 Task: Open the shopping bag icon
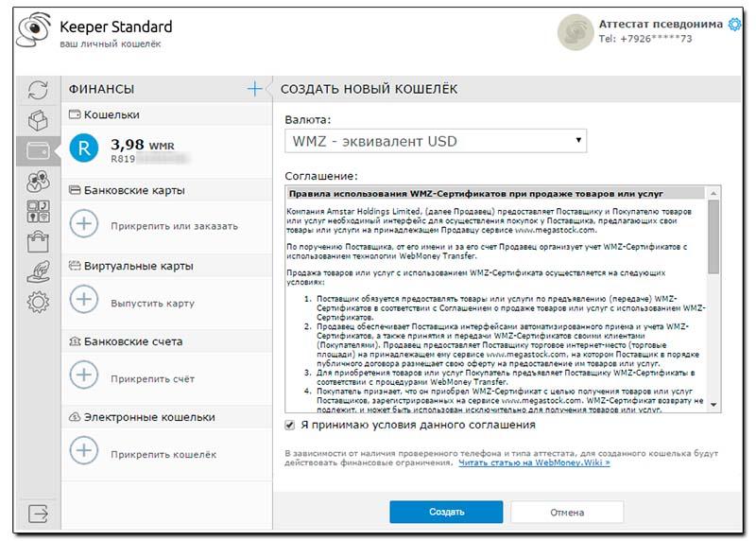point(38,242)
